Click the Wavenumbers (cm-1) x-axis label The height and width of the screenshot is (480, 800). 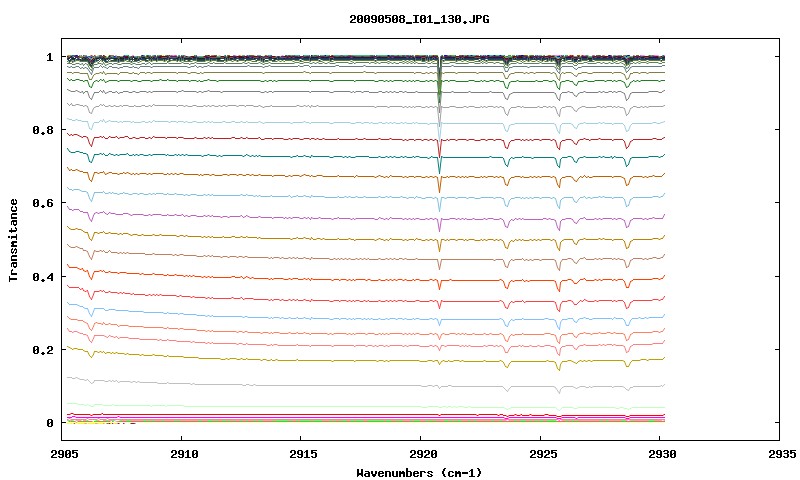[x=419, y=473]
